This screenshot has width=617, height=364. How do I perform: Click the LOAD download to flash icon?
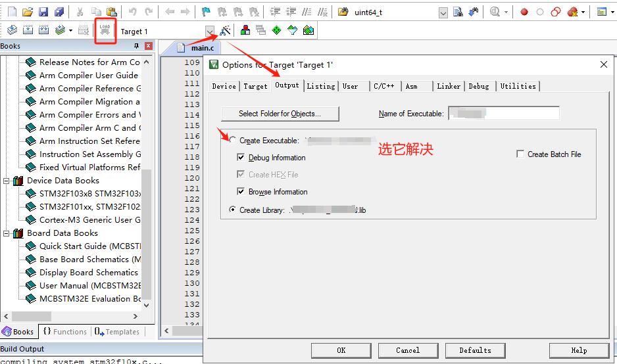pos(105,30)
